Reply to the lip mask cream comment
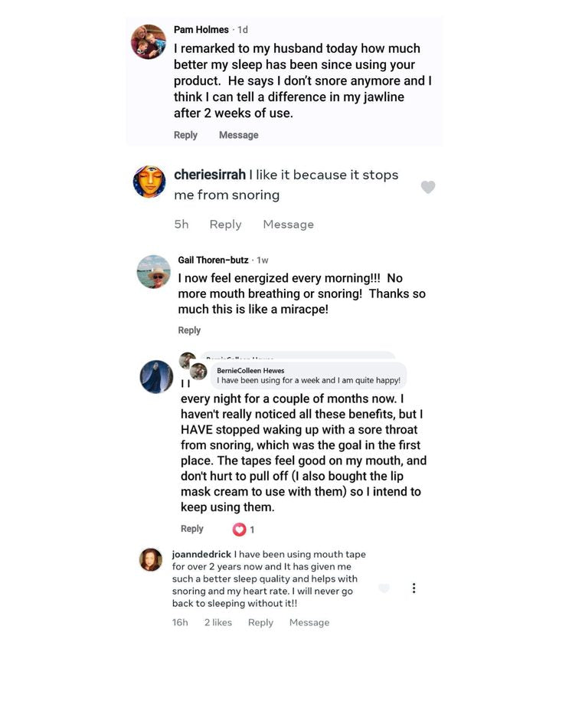The image size is (582, 728). pos(192,529)
